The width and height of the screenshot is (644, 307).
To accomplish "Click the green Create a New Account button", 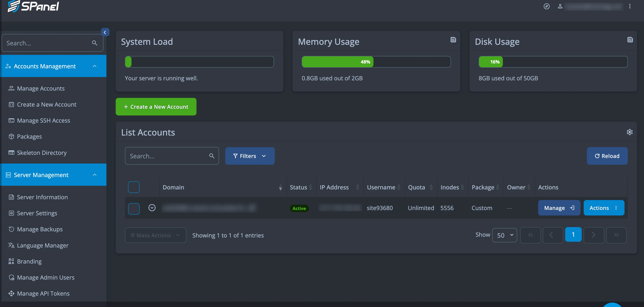I will [156, 107].
